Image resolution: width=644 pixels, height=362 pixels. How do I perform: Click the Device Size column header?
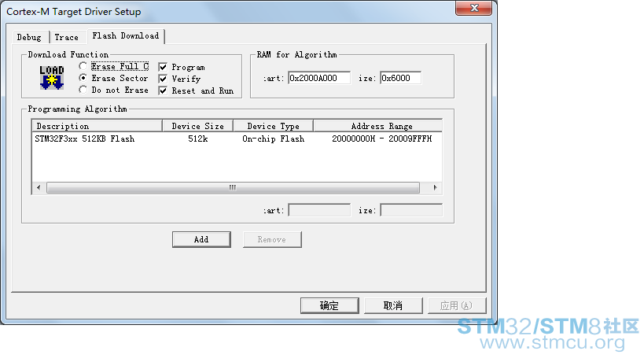(x=197, y=126)
